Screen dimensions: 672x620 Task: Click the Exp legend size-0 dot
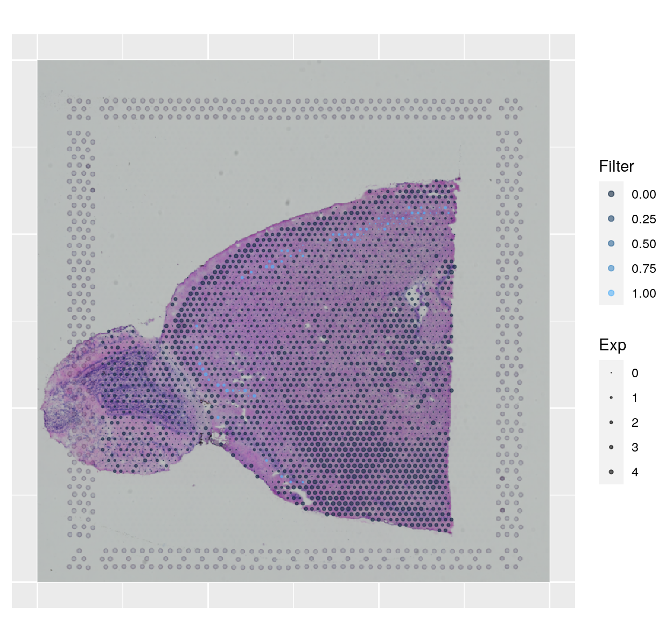(x=611, y=372)
